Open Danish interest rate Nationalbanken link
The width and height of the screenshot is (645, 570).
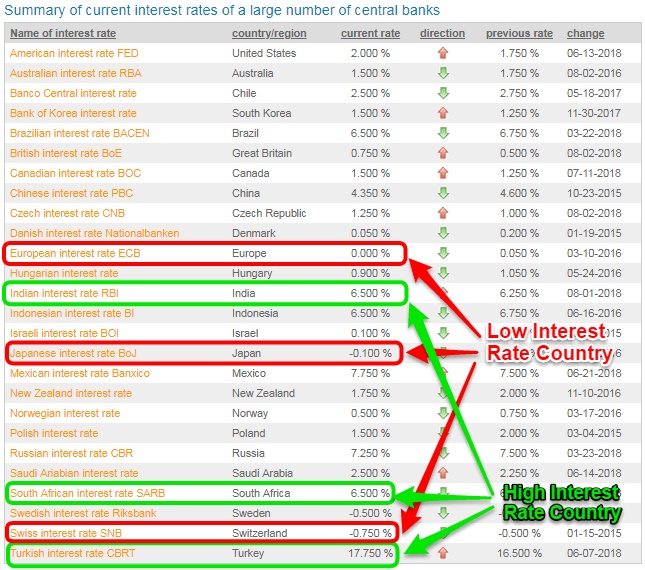[95, 233]
